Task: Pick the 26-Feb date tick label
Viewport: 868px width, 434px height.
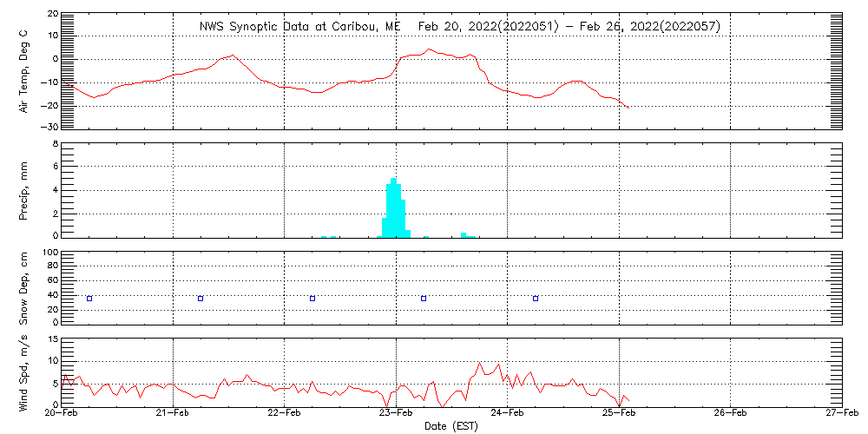Action: pos(731,415)
